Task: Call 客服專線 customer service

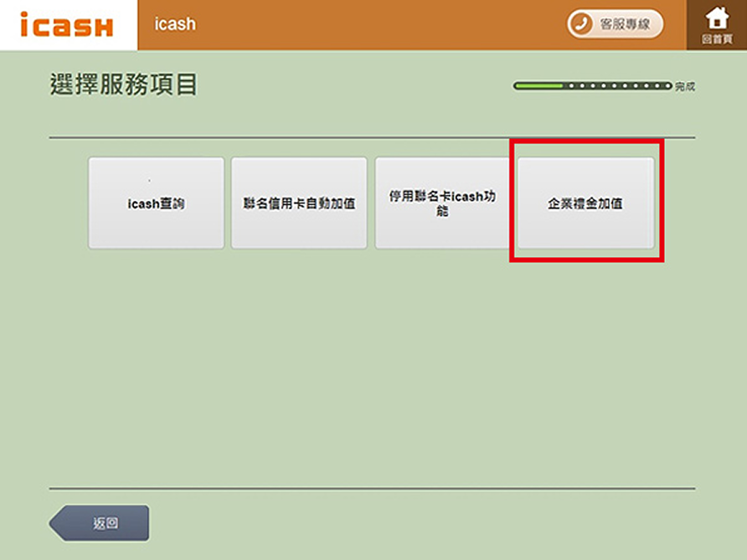Action: 615,23
